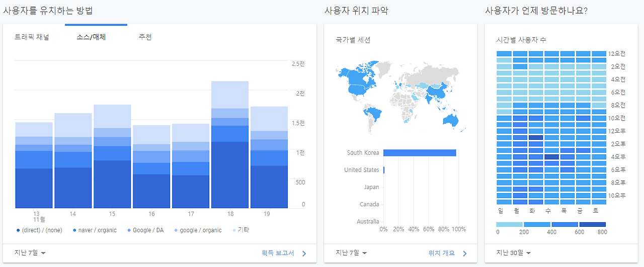This screenshot has height=267, width=644.
Task: Click the arrow icon next to 획득 보고서
Action: [304, 253]
